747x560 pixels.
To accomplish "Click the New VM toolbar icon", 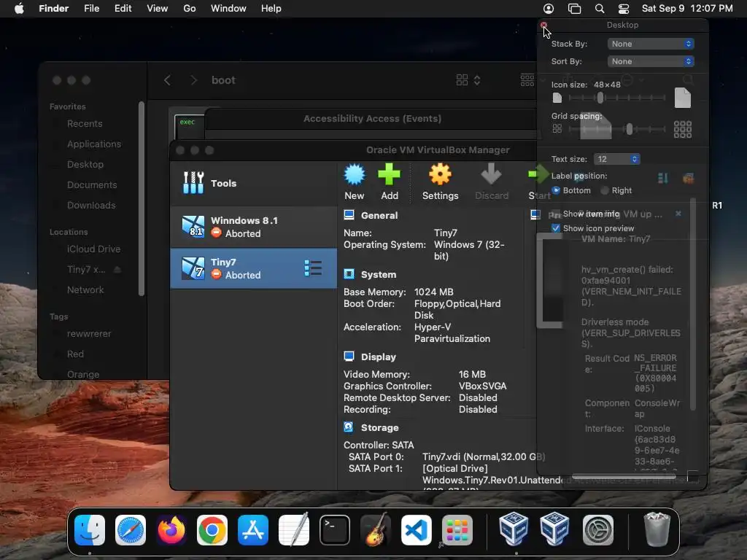I will pyautogui.click(x=355, y=174).
